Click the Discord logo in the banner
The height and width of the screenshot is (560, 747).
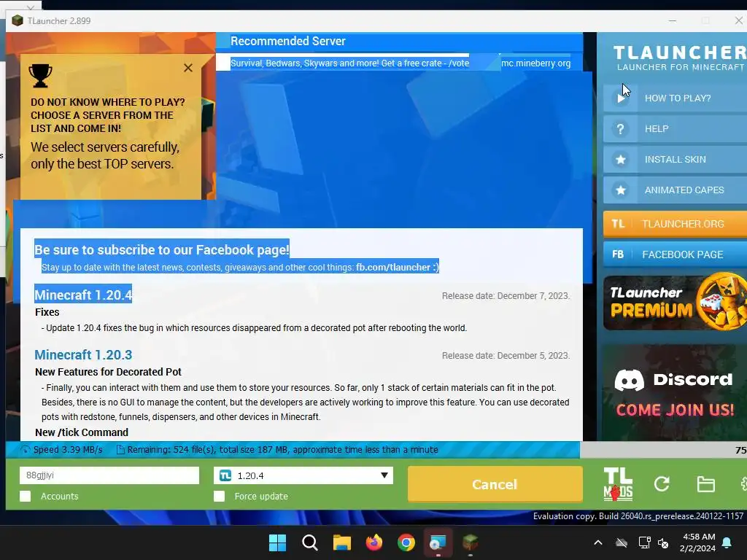coord(629,379)
